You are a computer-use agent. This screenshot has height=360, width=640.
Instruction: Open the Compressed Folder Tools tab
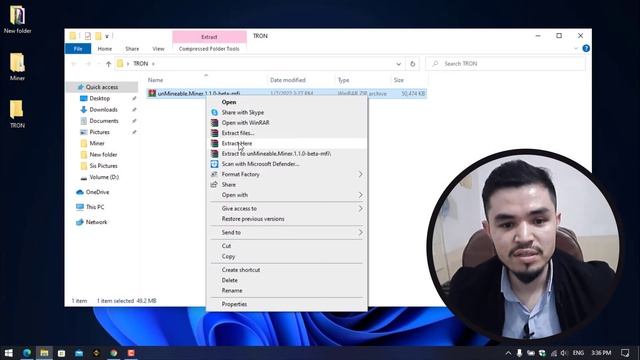coord(209,49)
